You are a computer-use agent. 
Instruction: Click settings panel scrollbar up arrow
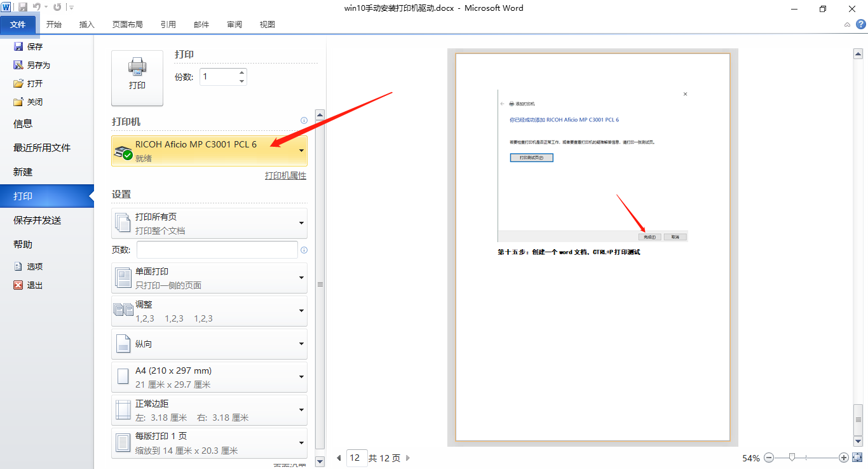(320, 116)
